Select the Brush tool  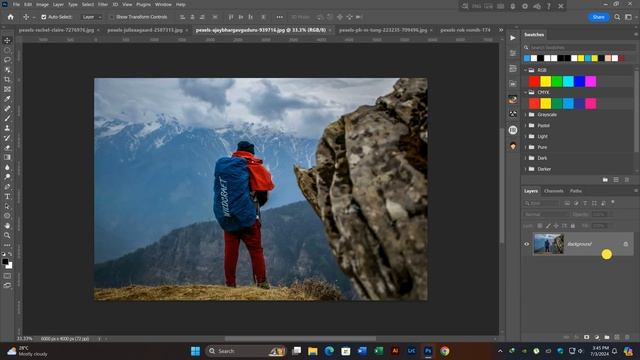click(x=7, y=118)
